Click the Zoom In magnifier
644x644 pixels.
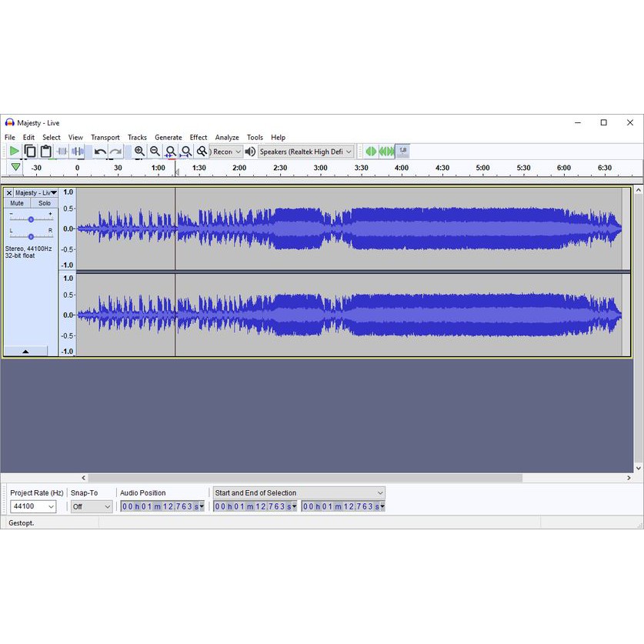pos(139,152)
